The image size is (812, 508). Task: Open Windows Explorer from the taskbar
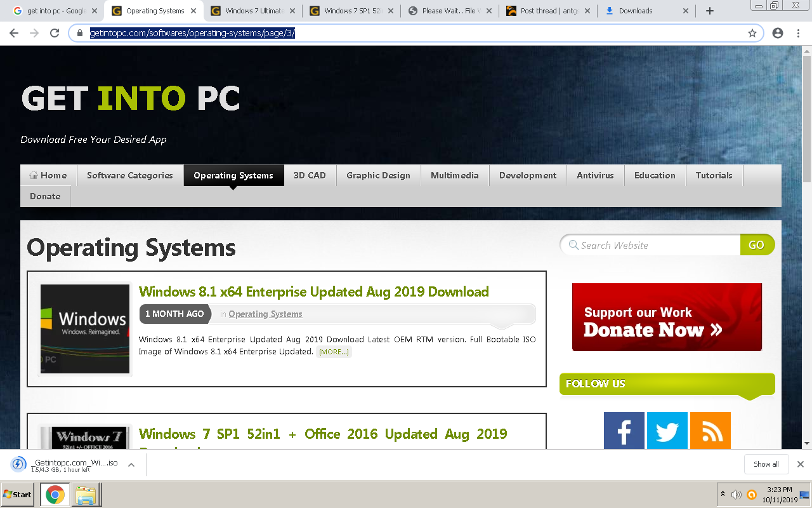coord(86,495)
